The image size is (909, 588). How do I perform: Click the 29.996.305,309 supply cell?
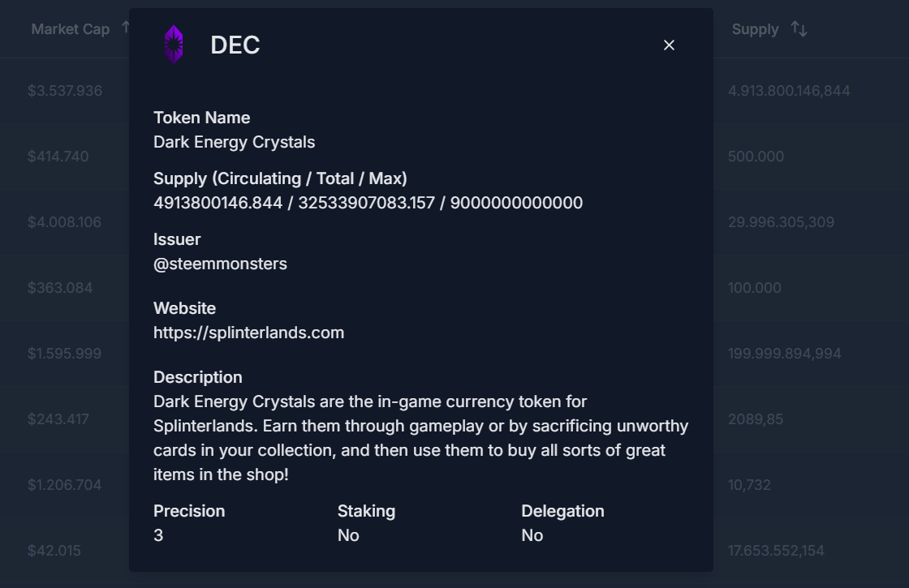click(x=781, y=222)
